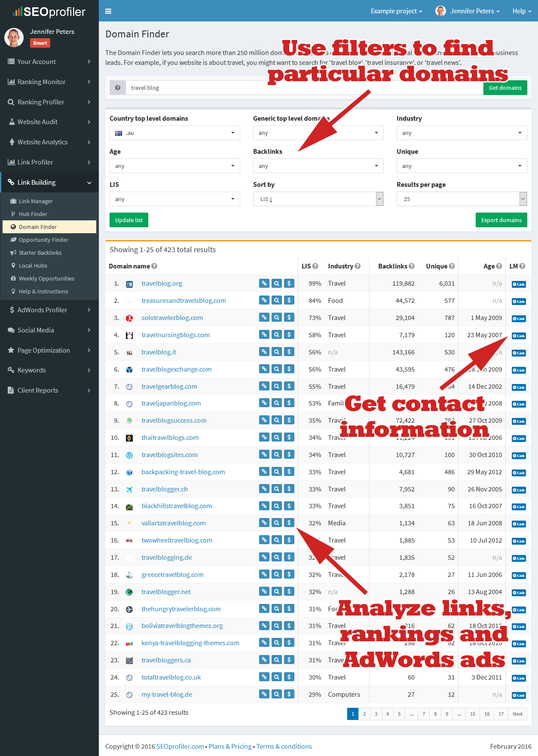Expand the Website Audit sidebar section
This screenshot has height=756, width=538.
49,122
